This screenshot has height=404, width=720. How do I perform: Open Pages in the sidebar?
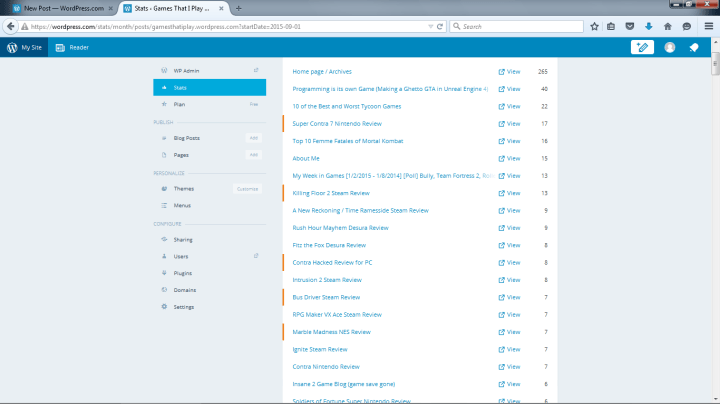click(x=181, y=155)
